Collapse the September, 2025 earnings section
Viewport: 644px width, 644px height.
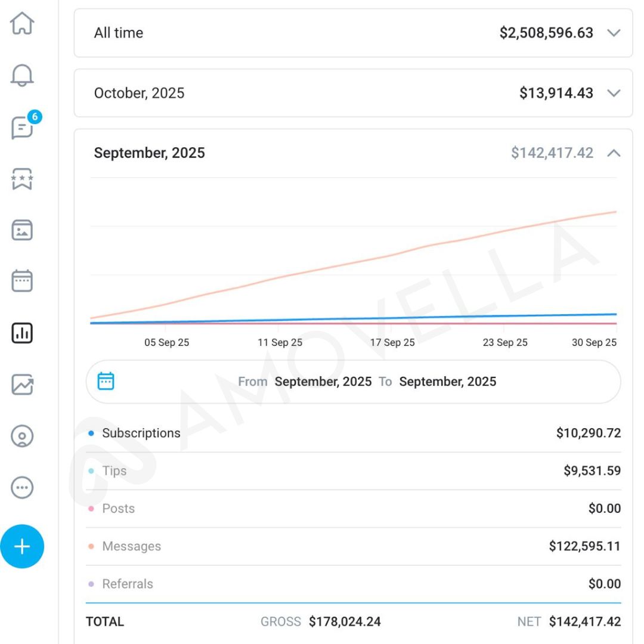[614, 153]
